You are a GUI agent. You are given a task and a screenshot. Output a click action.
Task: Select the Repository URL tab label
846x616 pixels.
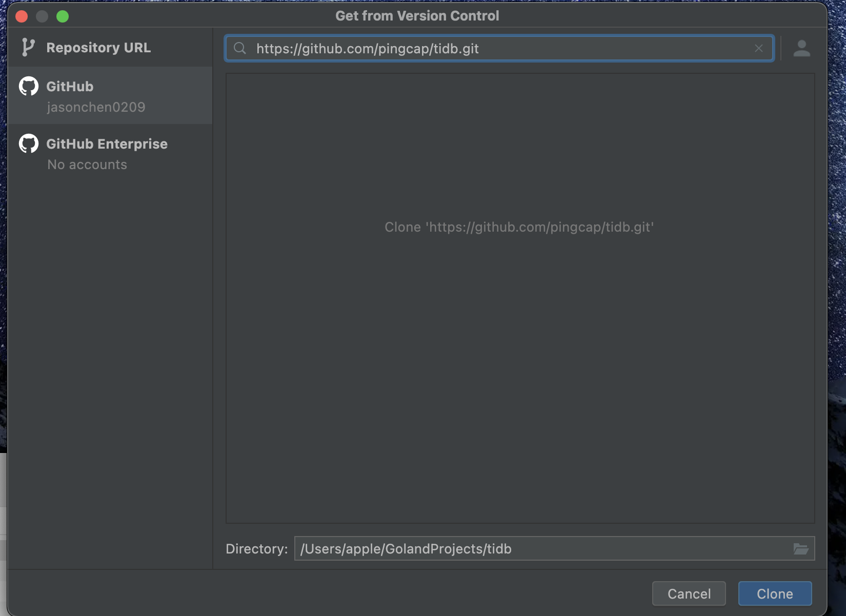click(98, 48)
